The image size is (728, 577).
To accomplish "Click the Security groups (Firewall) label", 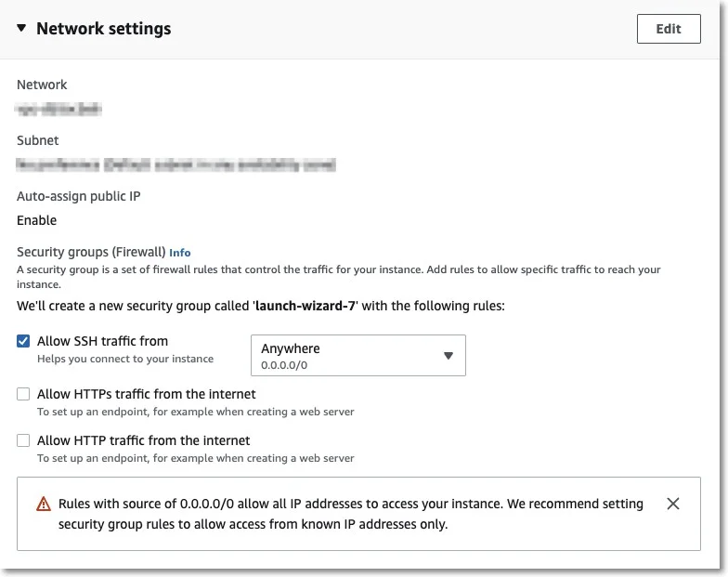I will [x=91, y=252].
